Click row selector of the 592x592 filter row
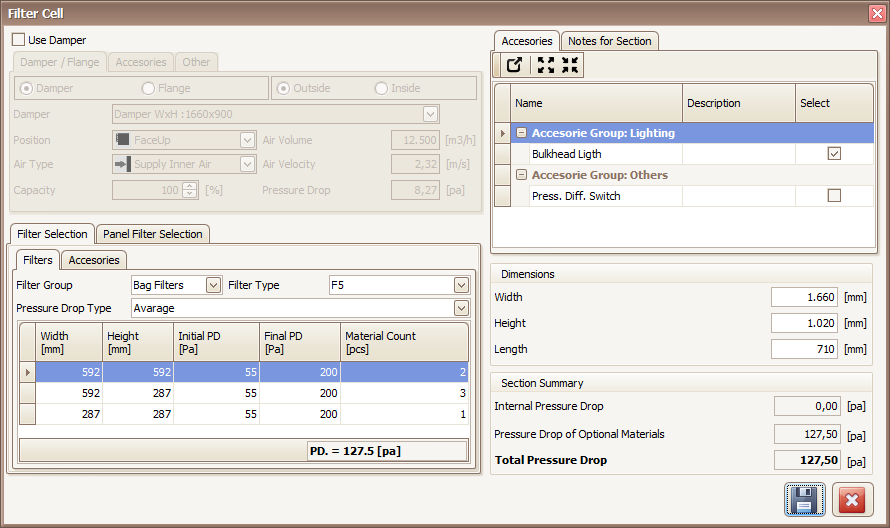This screenshot has height=528, width=890. coord(28,372)
